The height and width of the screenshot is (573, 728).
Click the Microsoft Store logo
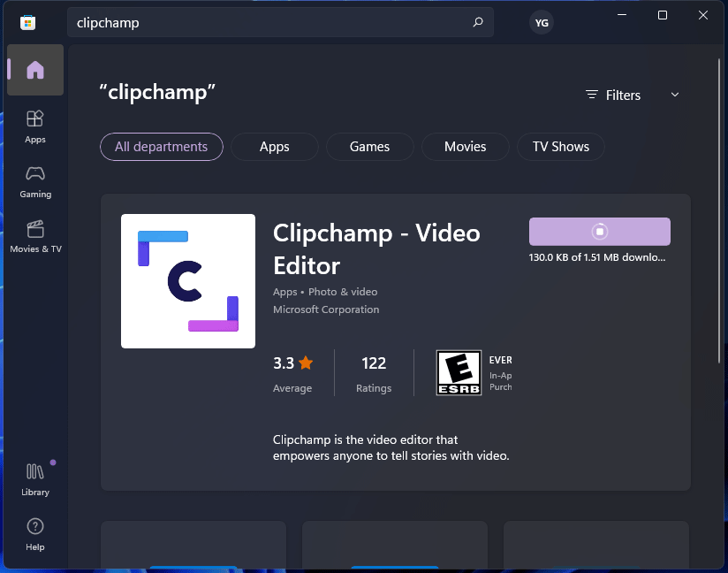[x=27, y=21]
